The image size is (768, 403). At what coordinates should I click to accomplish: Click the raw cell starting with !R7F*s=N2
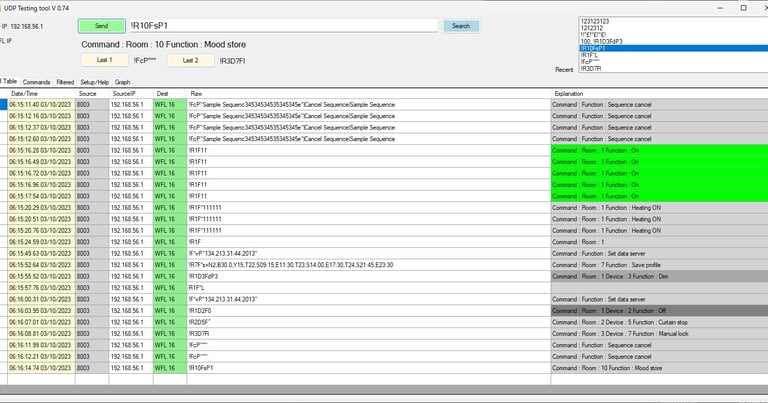pos(369,265)
